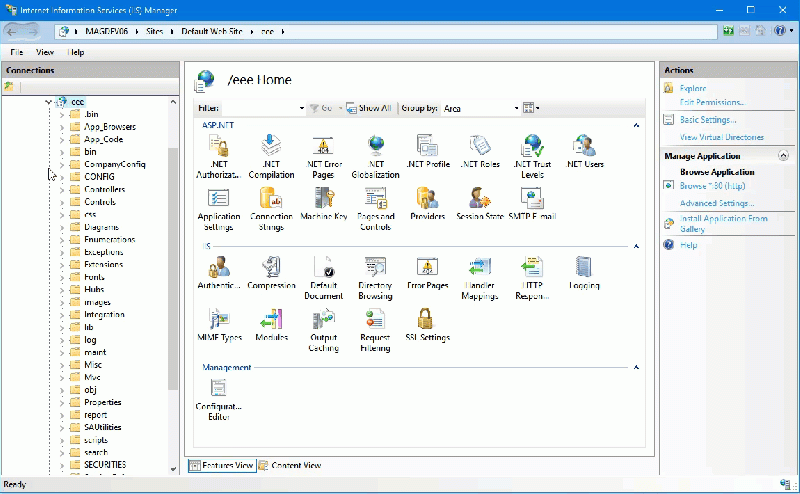Open Configuration Editor icon
This screenshot has height=494, width=800.
click(x=219, y=400)
